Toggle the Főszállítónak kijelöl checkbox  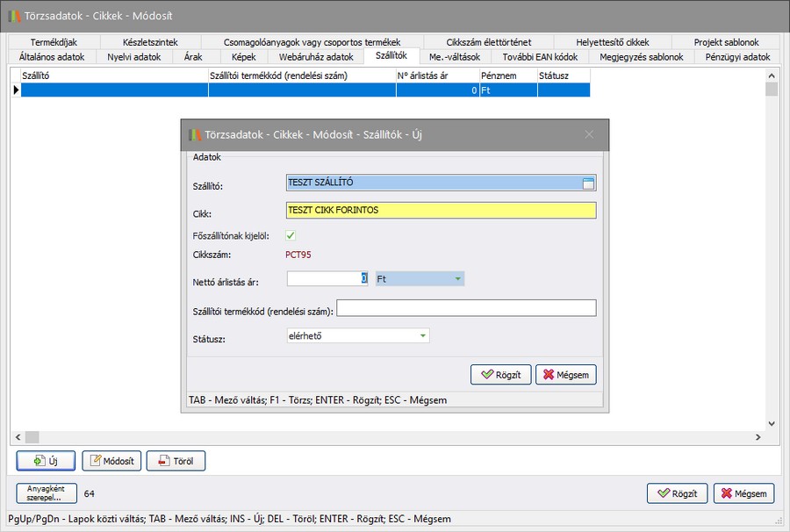coord(291,235)
